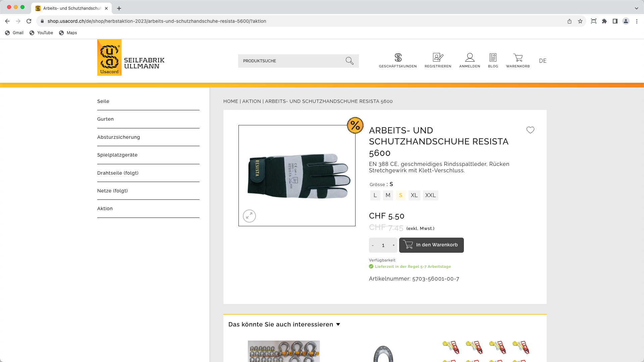Viewport: 644px width, 362px height.
Task: Start a product search via the magnifier icon
Action: tap(350, 61)
